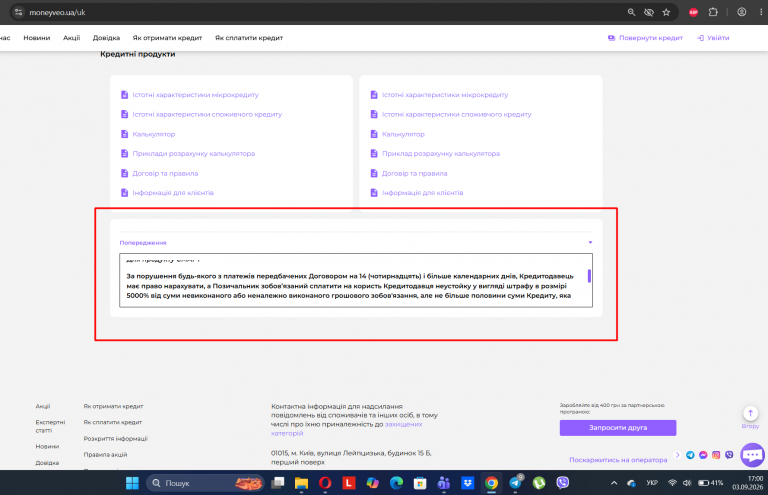
Task: Open Microsoft Store from the taskbar
Action: (420, 483)
